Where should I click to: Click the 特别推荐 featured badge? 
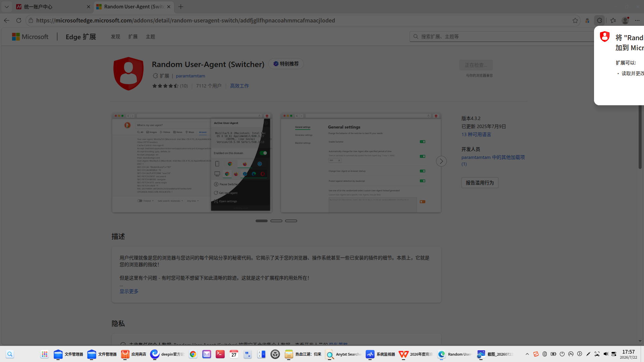[x=286, y=64]
